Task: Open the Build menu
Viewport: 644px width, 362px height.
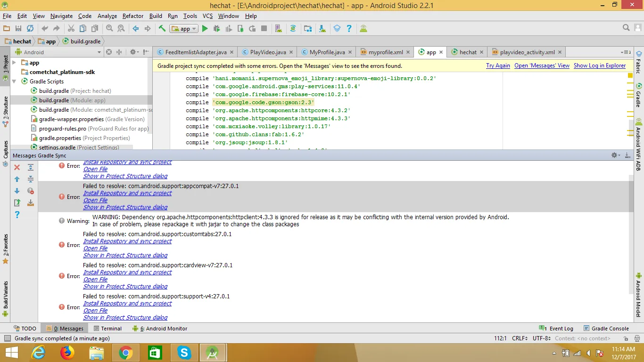Action: [x=156, y=16]
